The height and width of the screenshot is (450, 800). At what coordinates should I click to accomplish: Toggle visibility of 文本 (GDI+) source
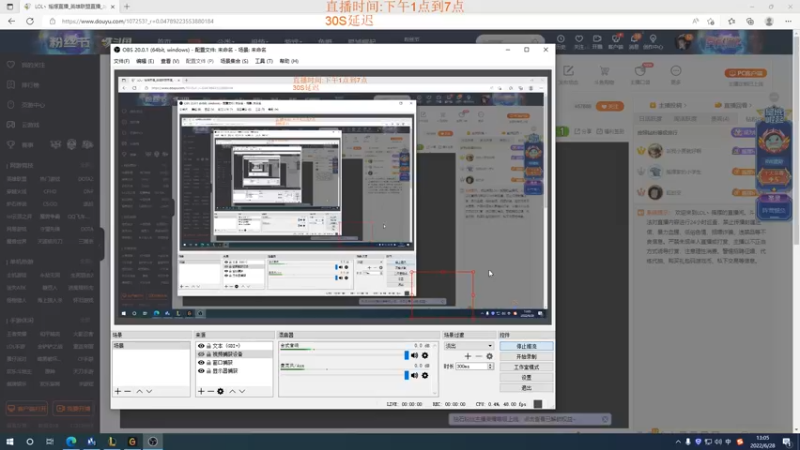point(201,346)
